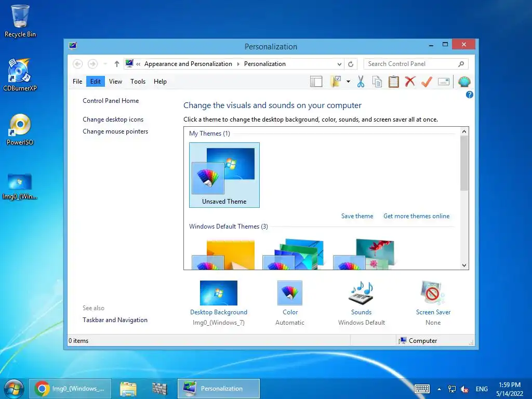Click the arrow after Appearance and Personalization
Viewport: 532px width, 399px height.
click(x=238, y=64)
